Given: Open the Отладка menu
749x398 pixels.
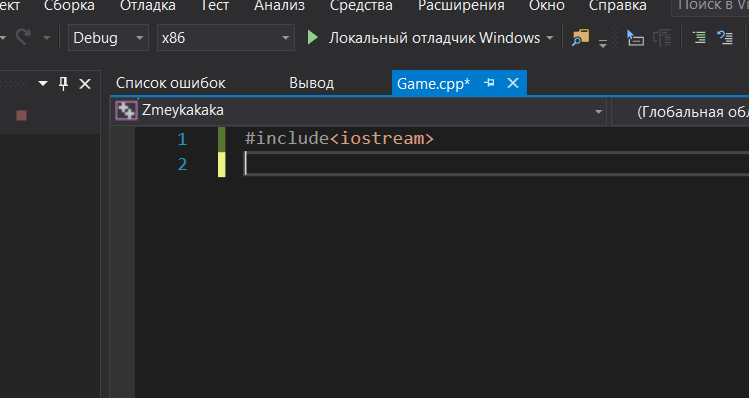Looking at the screenshot, I should pos(148,6).
